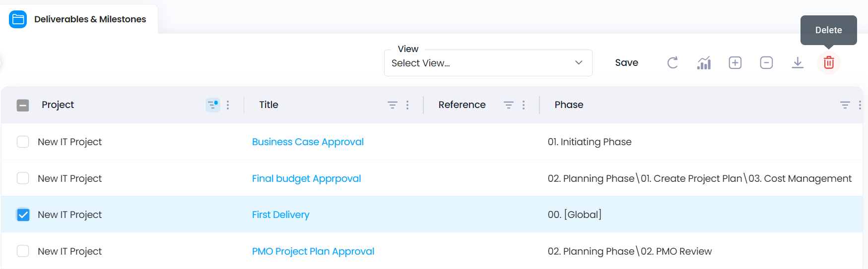Click the red Delete trash icon

point(828,63)
